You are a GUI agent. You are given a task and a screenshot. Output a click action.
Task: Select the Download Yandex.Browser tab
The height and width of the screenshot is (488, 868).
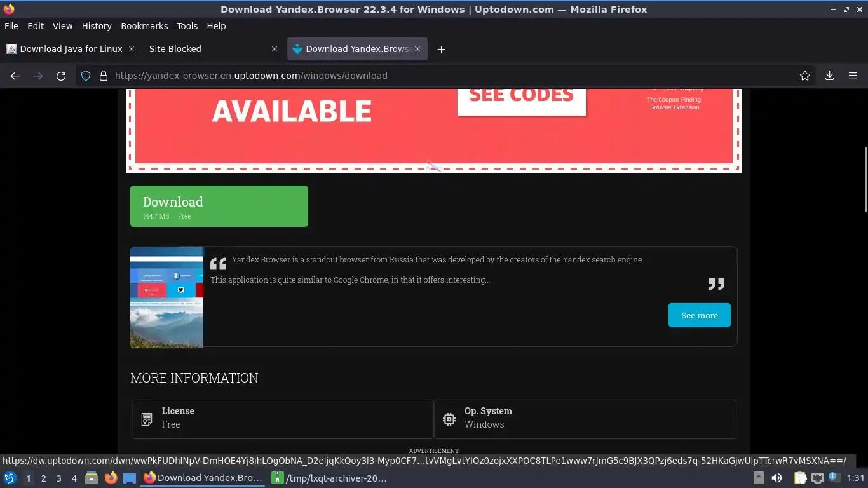[x=357, y=49]
